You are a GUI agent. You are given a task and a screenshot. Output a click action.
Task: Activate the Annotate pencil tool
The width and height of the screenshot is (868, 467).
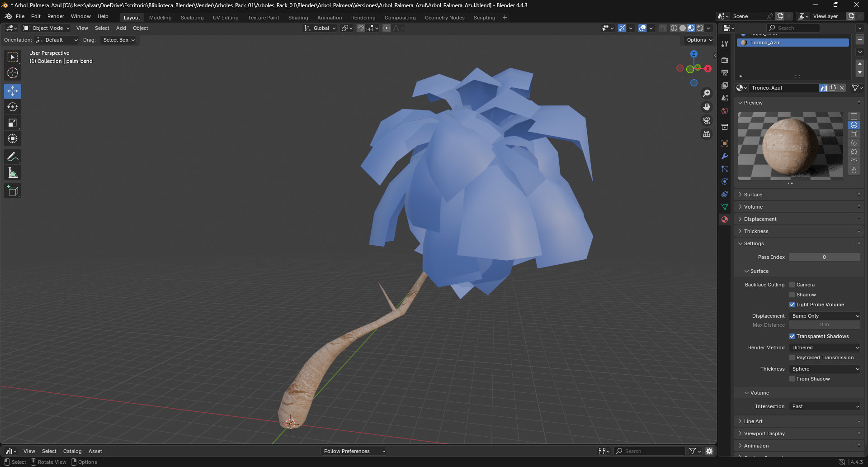pos(13,157)
